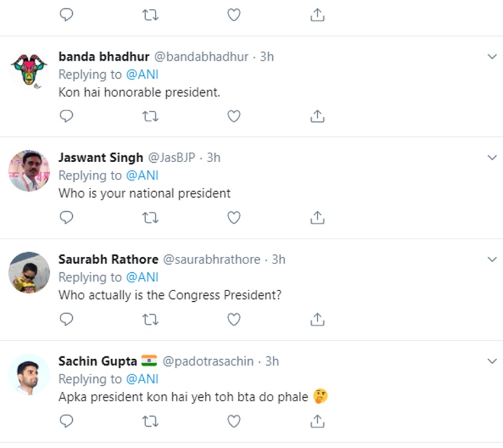Click banda bhadhur's goat avatar

click(x=29, y=69)
